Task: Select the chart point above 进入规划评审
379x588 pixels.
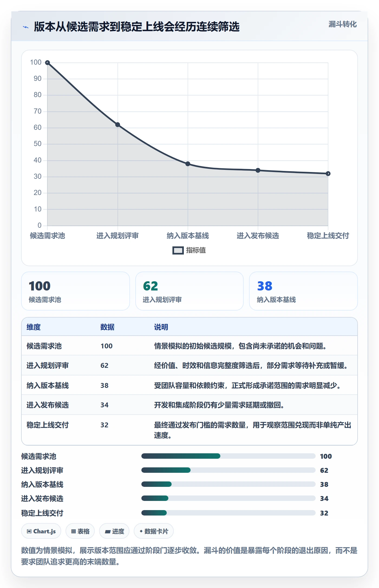Action: pyautogui.click(x=117, y=125)
